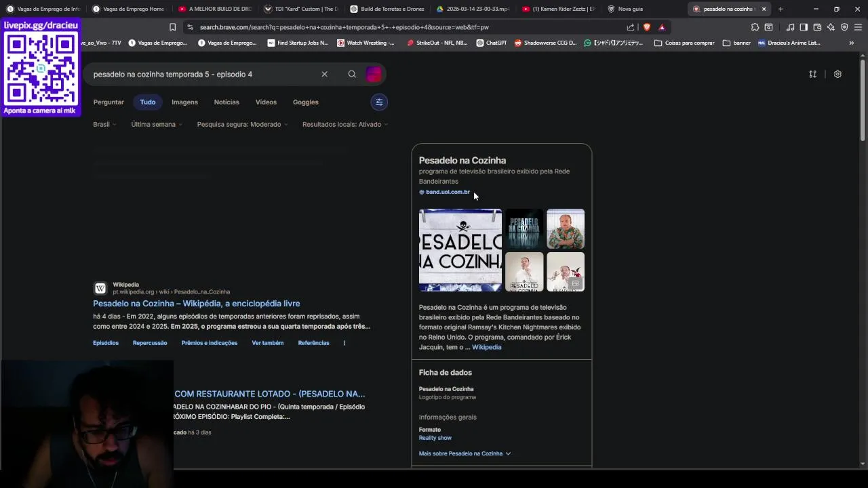Switch to Imagens tab

(184, 102)
